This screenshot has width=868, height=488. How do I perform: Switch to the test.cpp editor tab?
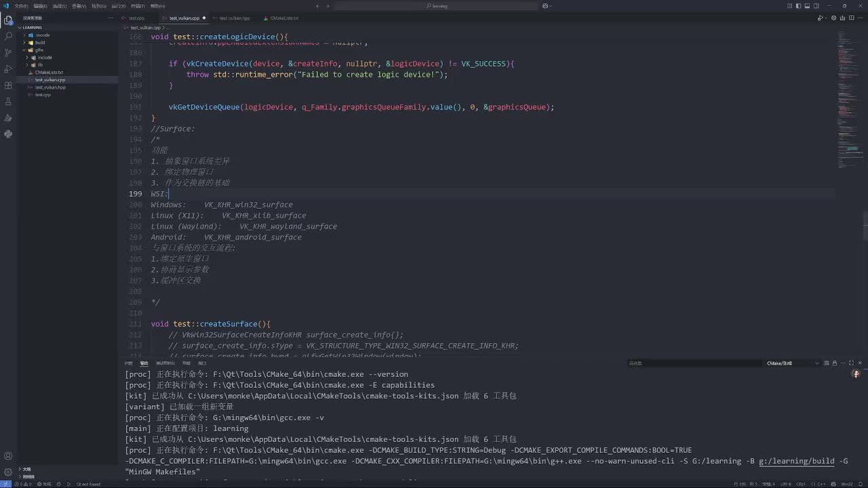point(137,18)
